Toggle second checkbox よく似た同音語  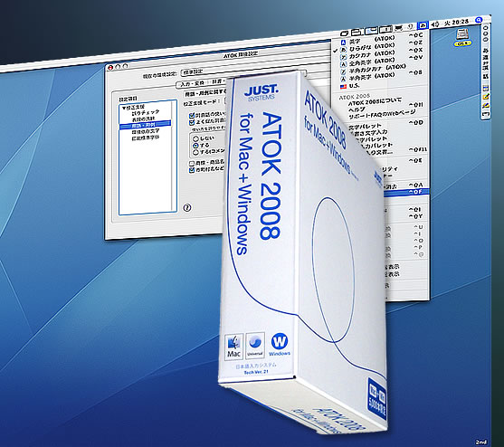[192, 122]
